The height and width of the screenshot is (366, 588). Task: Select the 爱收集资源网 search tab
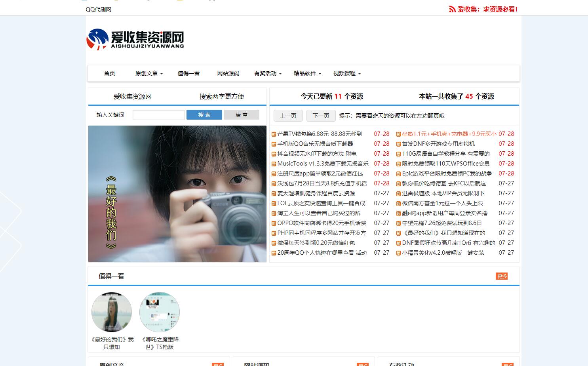pyautogui.click(x=133, y=96)
